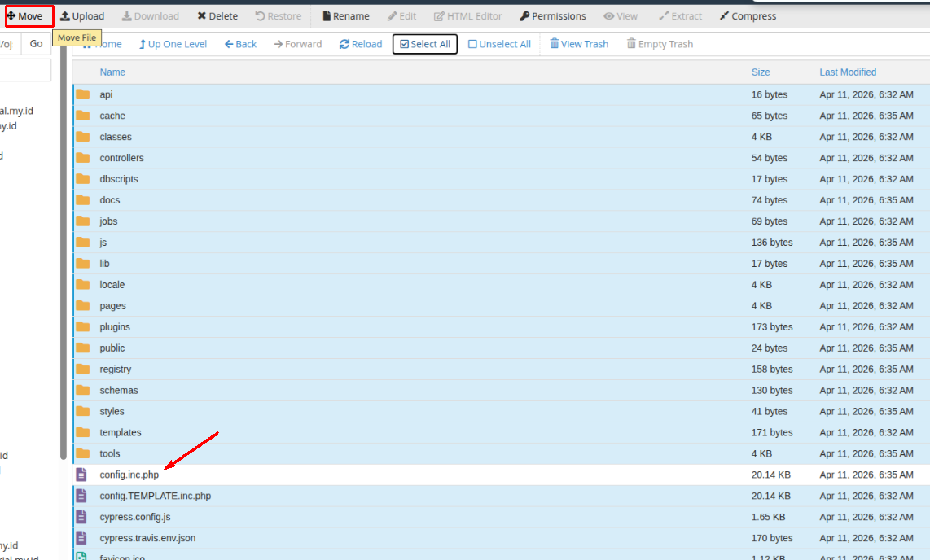Click the config.TEMPLATE.inc.php file name

coord(156,496)
